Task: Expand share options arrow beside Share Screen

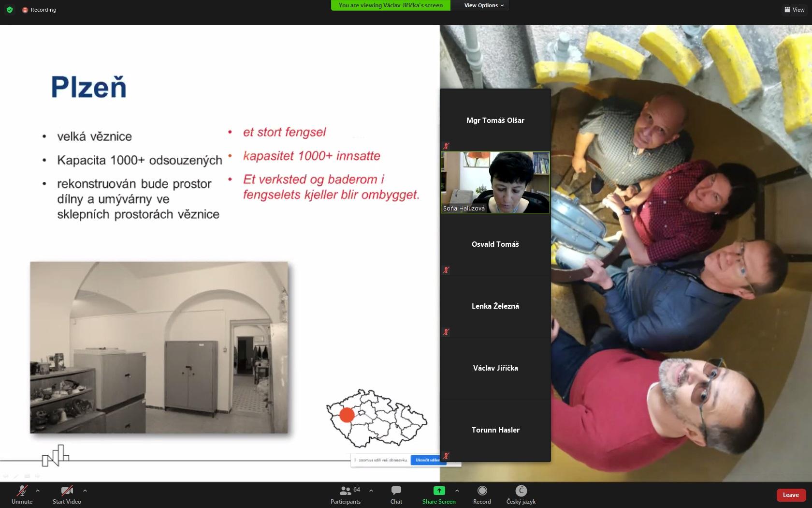Action: pos(457,491)
